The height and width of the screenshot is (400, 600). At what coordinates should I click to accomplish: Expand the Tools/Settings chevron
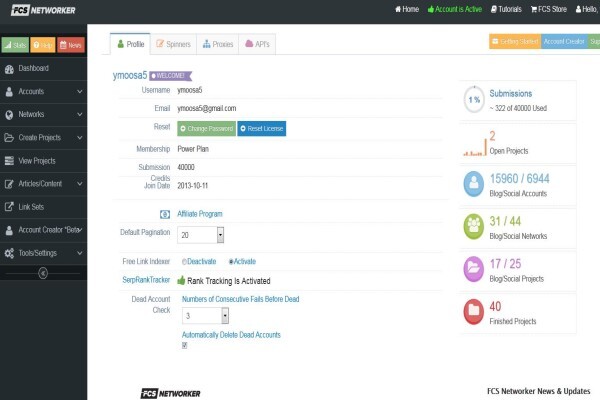click(x=80, y=253)
